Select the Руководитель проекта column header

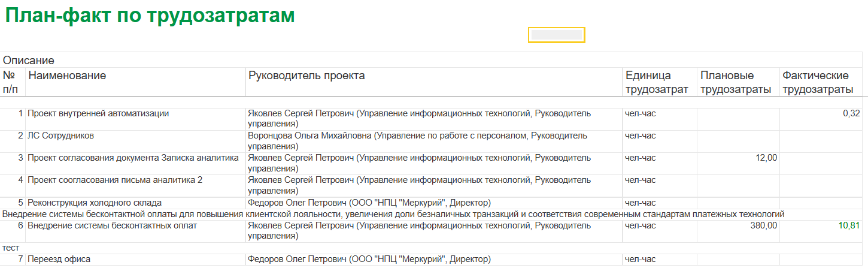(x=306, y=76)
